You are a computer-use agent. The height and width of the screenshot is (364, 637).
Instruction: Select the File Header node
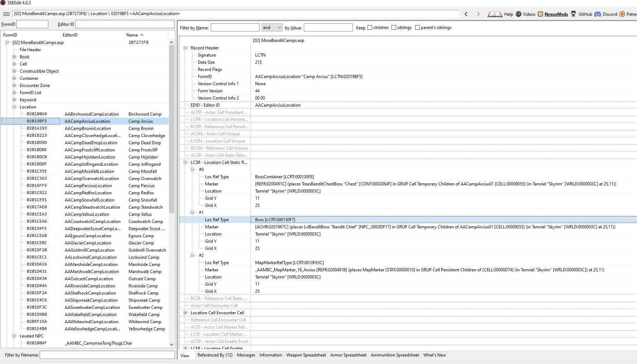click(30, 49)
